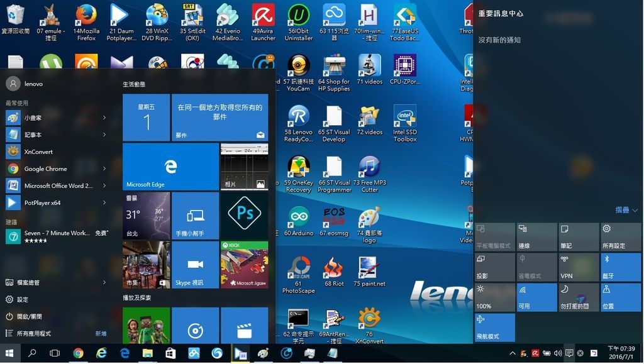Click the Project quick action button

point(495,267)
